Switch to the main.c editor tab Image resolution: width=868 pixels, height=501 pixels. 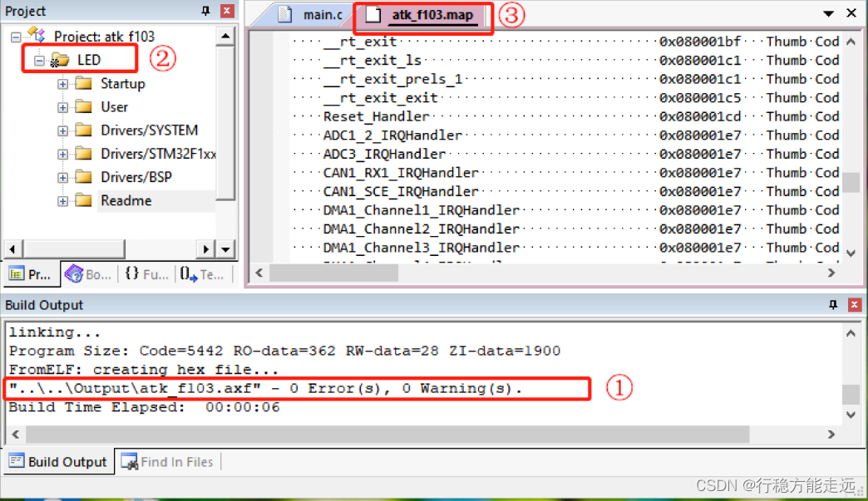tap(311, 15)
